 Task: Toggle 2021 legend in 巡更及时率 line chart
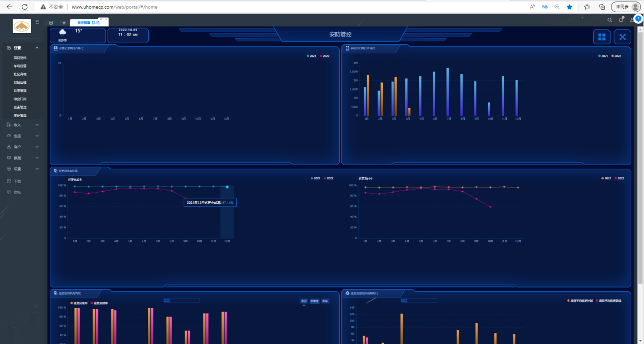click(x=606, y=178)
